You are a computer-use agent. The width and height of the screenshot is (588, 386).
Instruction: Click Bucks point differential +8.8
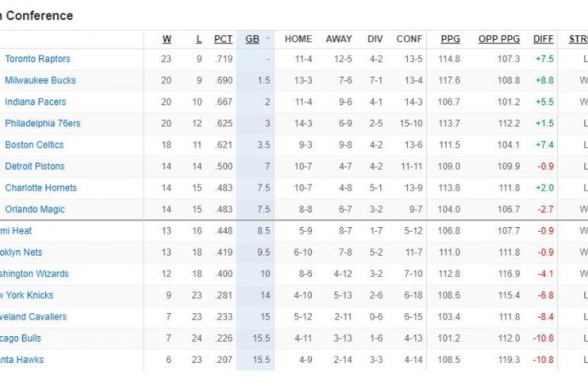[x=544, y=80]
